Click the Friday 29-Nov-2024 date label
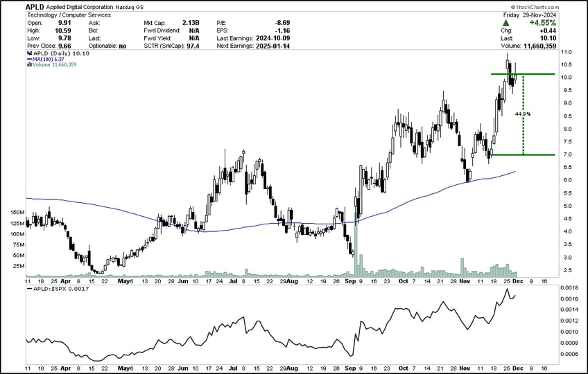Screen dimensions: 588x374 [530, 15]
